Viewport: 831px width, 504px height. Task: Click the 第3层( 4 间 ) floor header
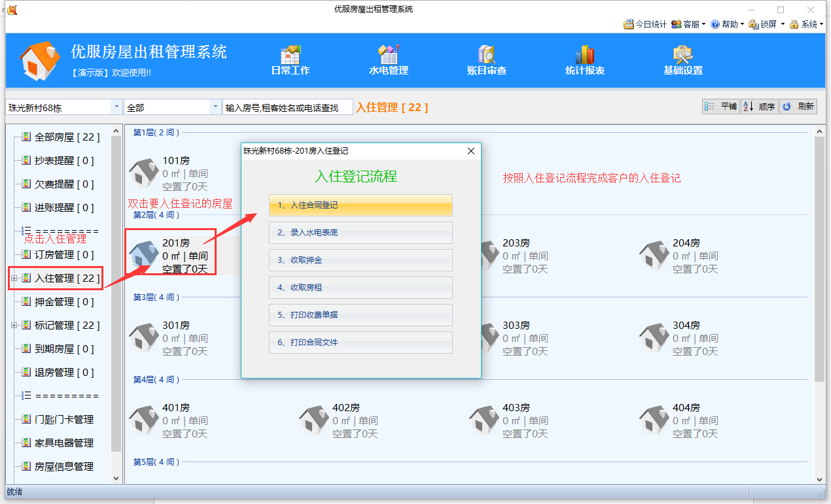[156, 297]
